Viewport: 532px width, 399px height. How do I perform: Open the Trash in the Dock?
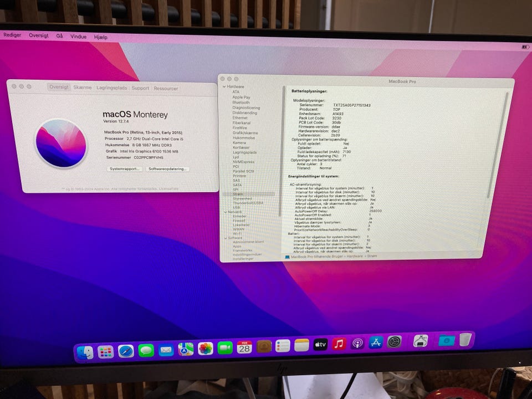[x=465, y=339]
